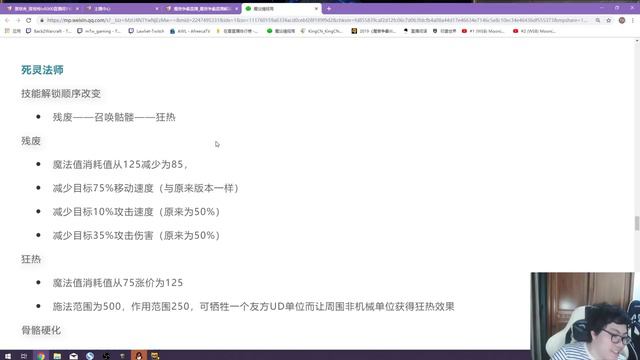This screenshot has width=640, height=360.
Task: Select the active tab with green icon
Action: 282,9
